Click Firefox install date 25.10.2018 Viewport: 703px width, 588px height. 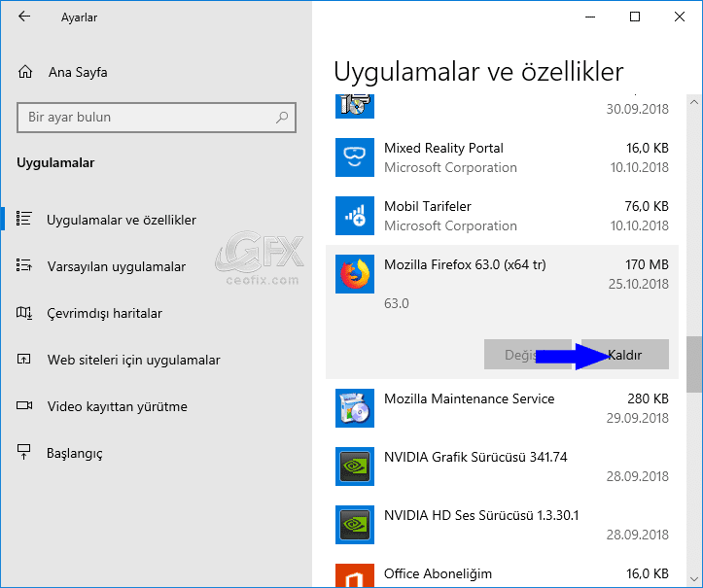click(639, 284)
